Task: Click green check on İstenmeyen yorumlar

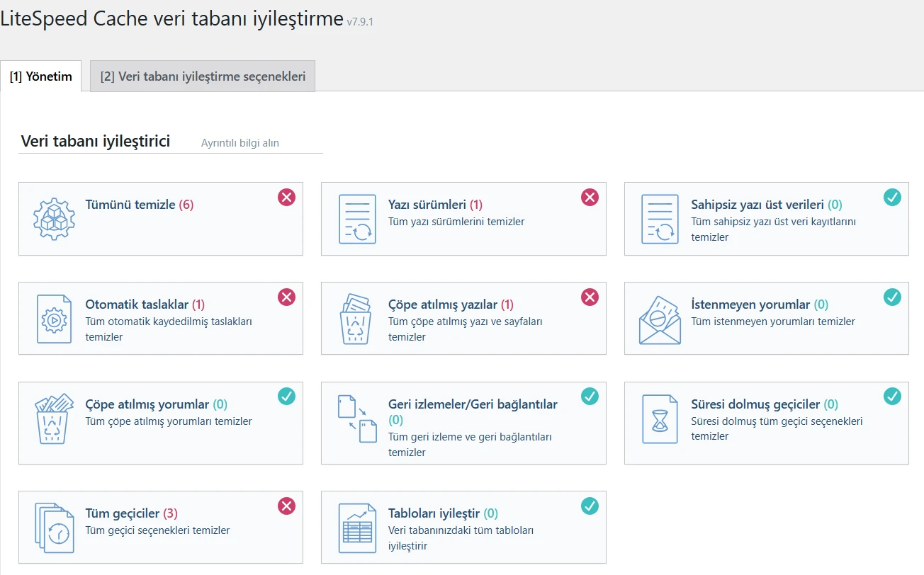Action: click(893, 297)
